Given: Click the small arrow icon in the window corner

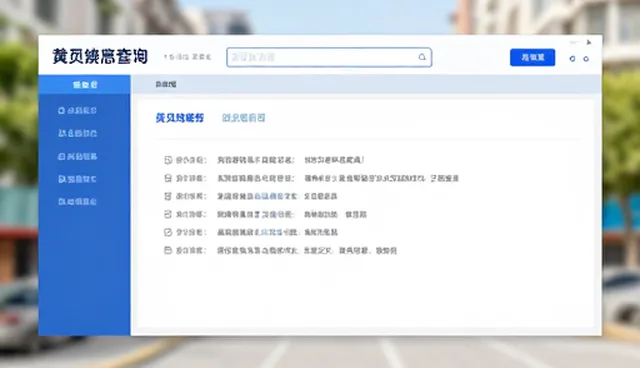Looking at the screenshot, I should coord(589,42).
